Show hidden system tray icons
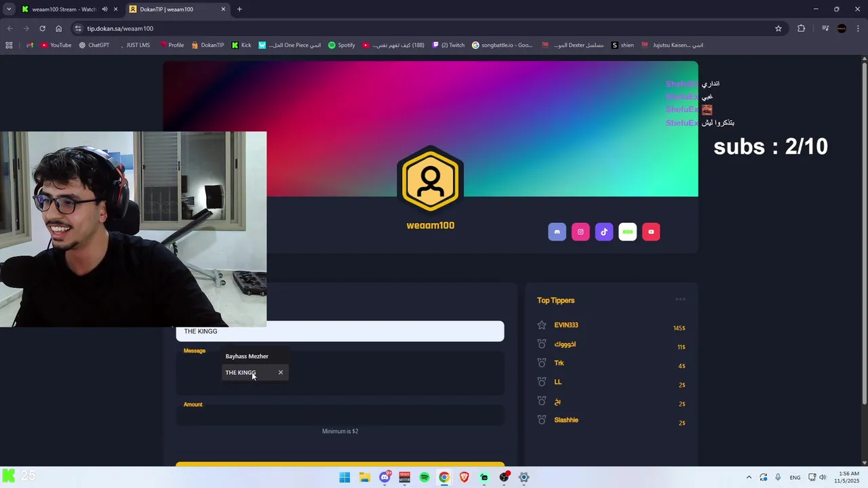This screenshot has width=868, height=488. pyautogui.click(x=749, y=477)
